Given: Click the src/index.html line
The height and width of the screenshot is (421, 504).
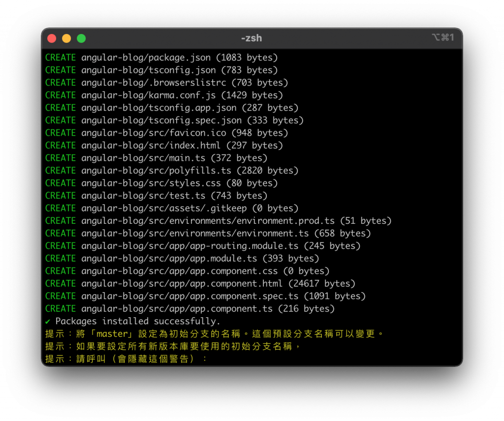Looking at the screenshot, I should coord(164,145).
